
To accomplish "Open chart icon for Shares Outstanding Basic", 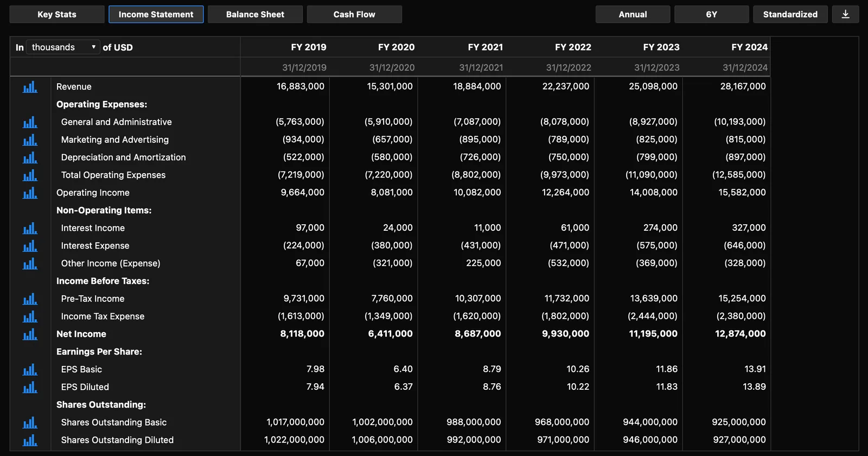I will (30, 422).
